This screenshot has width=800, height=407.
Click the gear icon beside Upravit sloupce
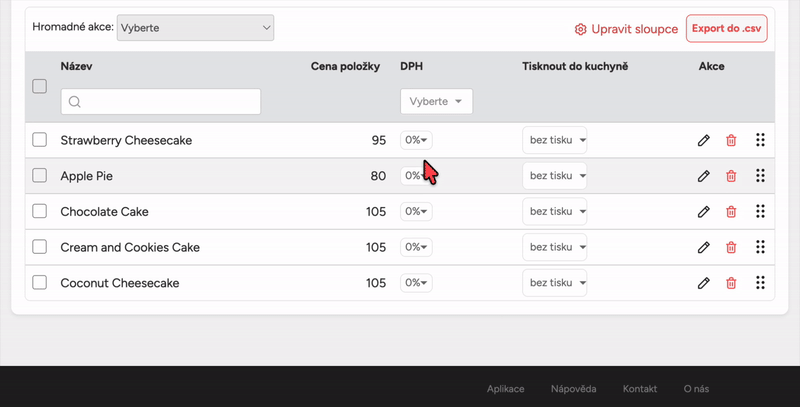tap(580, 29)
